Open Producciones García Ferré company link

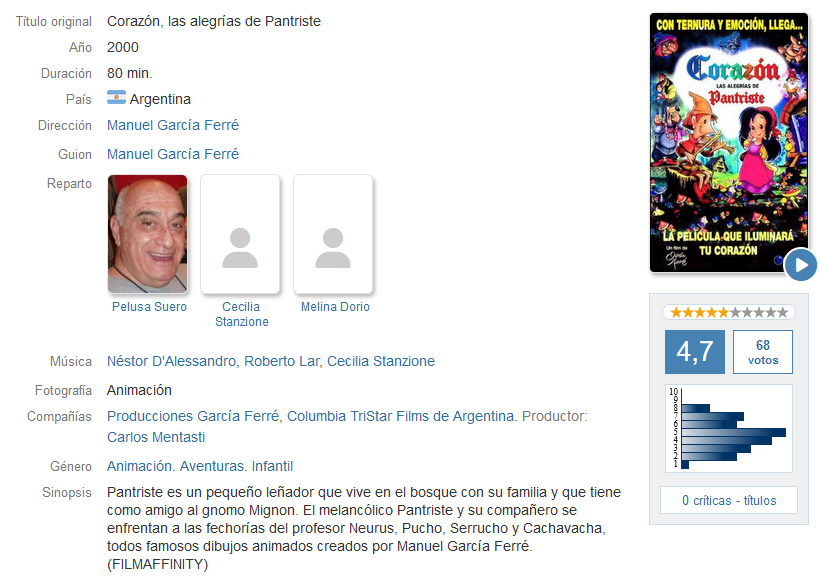point(192,416)
